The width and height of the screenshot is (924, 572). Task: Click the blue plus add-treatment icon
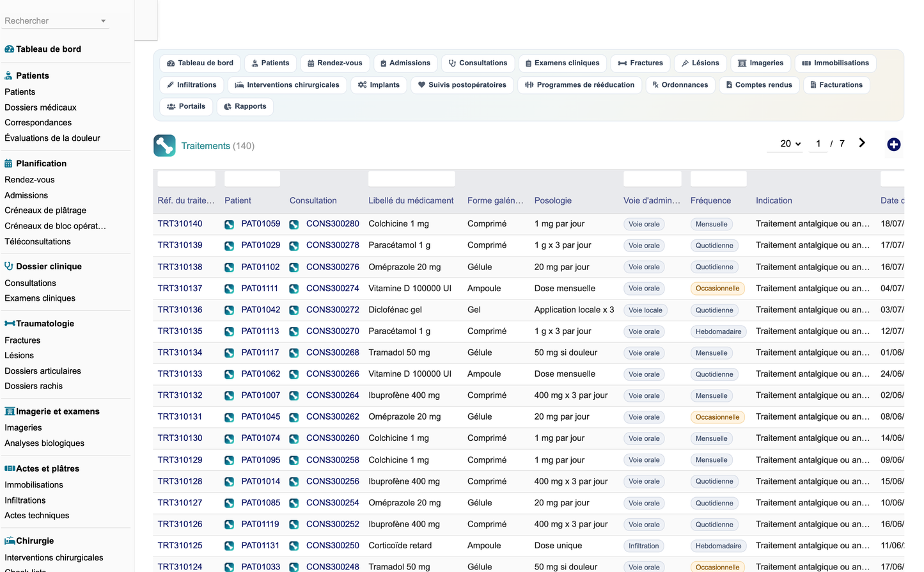click(x=893, y=145)
